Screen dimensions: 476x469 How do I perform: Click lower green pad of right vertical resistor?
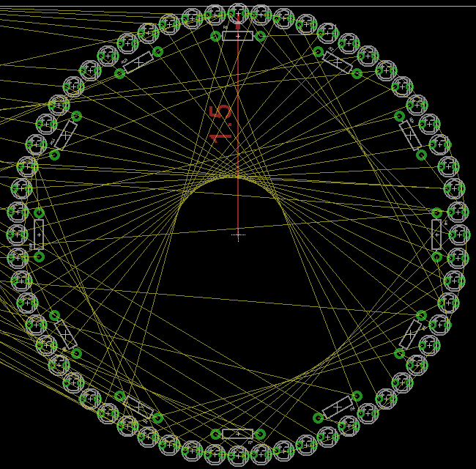click(x=436, y=257)
